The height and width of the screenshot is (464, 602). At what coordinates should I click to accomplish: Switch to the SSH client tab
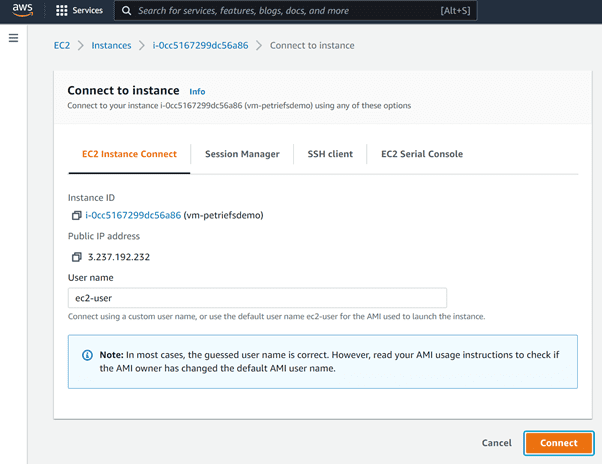tap(330, 154)
